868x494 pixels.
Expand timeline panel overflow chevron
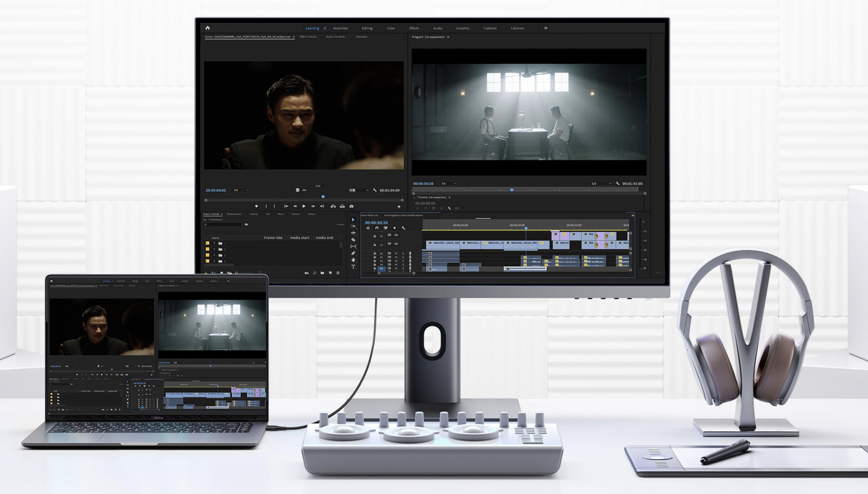point(633,215)
